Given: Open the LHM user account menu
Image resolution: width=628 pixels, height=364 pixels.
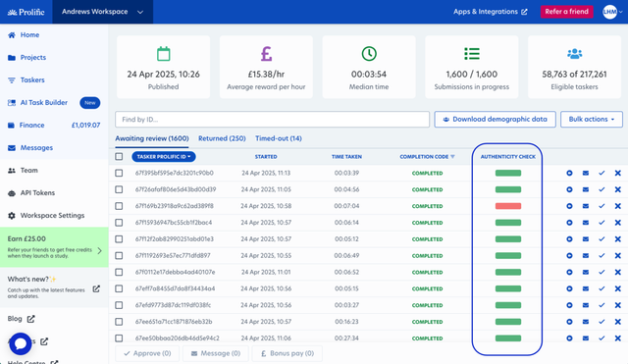Looking at the screenshot, I should coord(612,12).
